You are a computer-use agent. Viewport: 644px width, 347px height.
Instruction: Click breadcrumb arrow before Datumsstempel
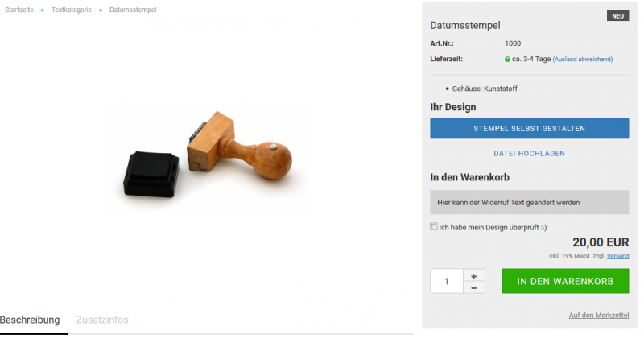[101, 10]
